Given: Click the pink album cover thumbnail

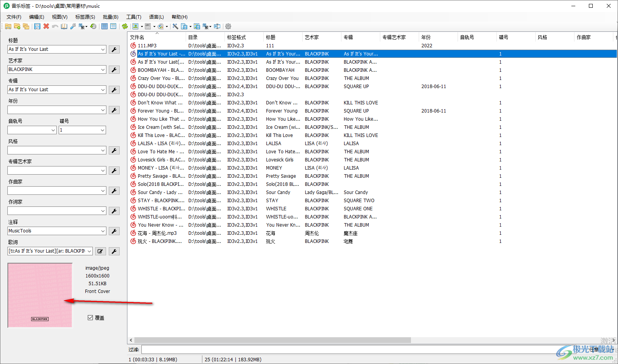Looking at the screenshot, I should [x=40, y=295].
